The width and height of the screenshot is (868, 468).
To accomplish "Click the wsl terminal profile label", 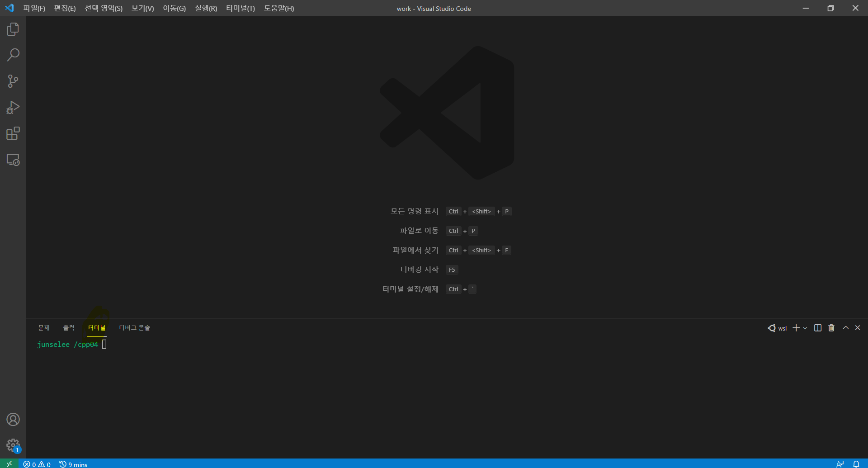I will [x=778, y=328].
